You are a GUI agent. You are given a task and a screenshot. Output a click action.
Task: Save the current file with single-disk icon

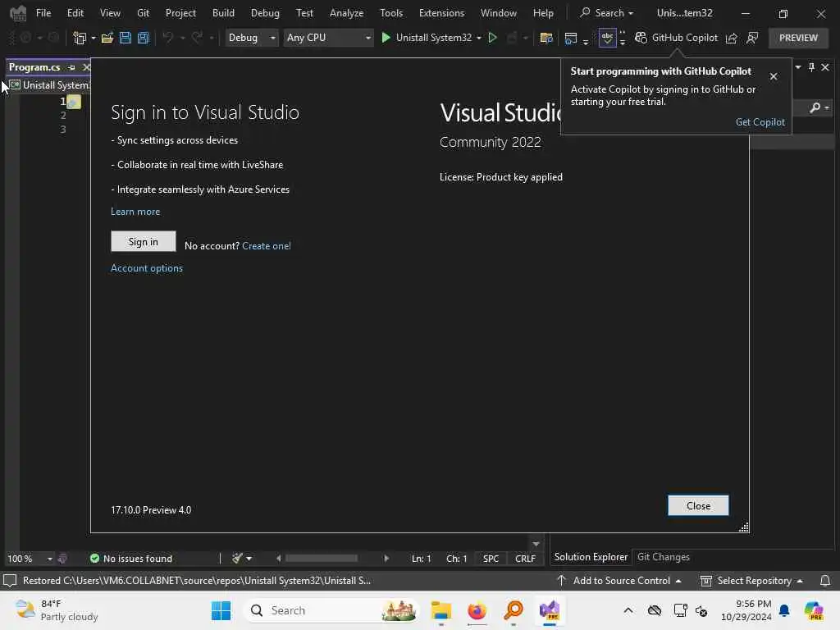pyautogui.click(x=126, y=38)
